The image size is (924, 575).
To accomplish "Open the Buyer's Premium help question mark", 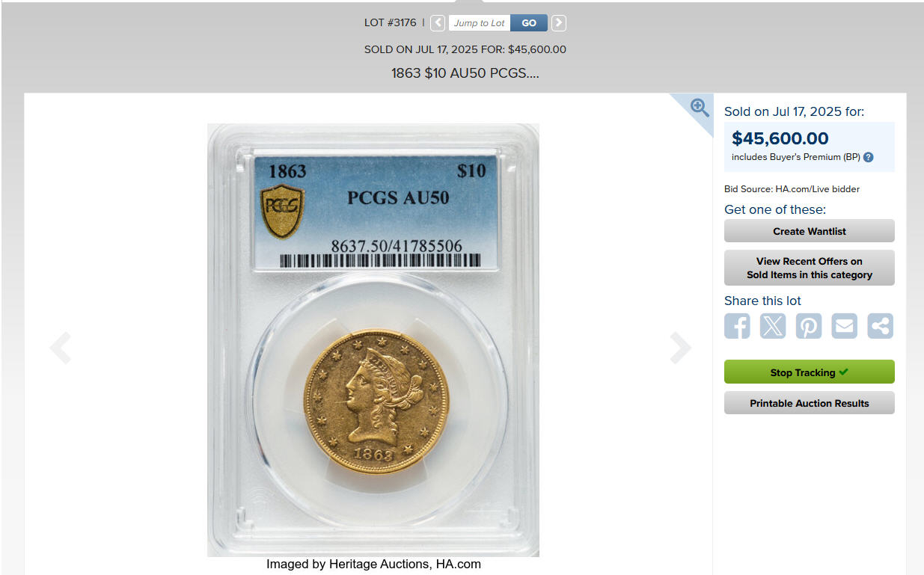I will pos(868,157).
